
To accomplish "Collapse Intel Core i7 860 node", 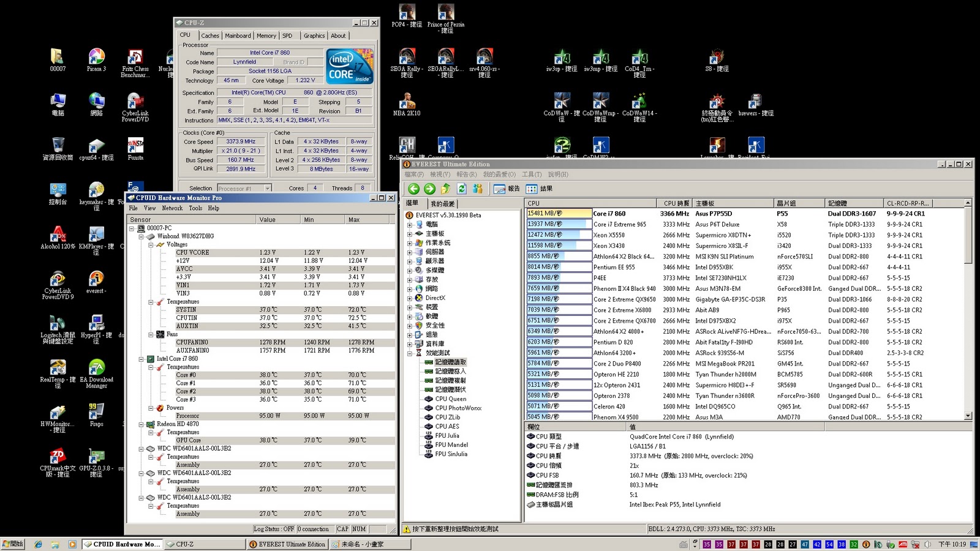I will coord(141,359).
